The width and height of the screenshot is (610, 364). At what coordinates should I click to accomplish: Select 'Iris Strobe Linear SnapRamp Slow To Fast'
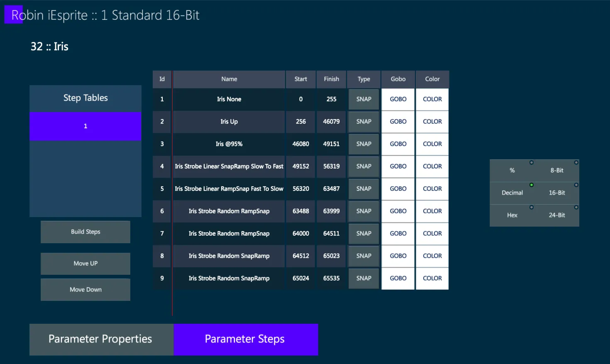click(x=229, y=166)
